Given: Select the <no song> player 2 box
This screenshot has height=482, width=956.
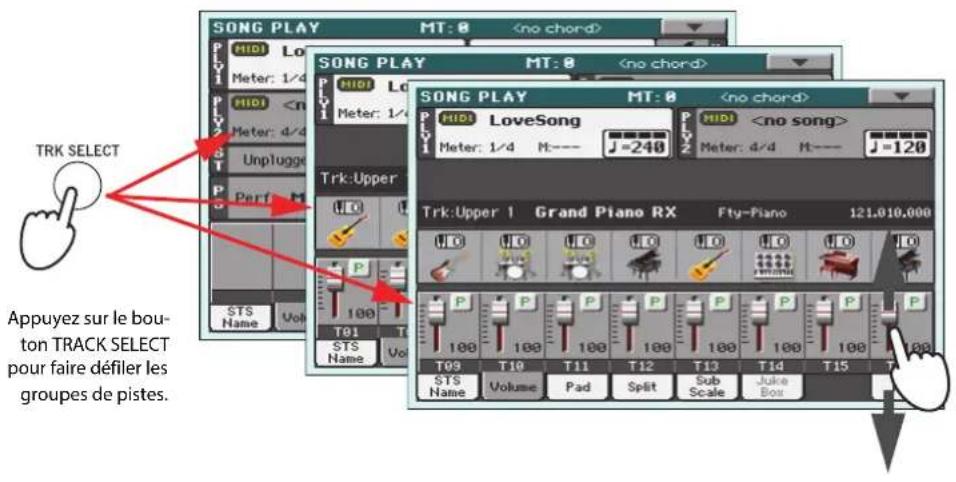Looking at the screenshot, I should (x=815, y=133).
